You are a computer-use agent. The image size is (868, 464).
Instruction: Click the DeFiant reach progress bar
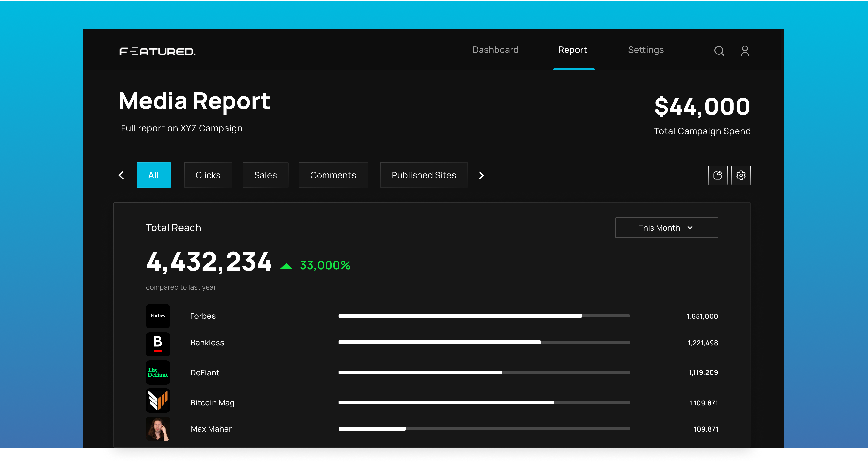pyautogui.click(x=484, y=372)
